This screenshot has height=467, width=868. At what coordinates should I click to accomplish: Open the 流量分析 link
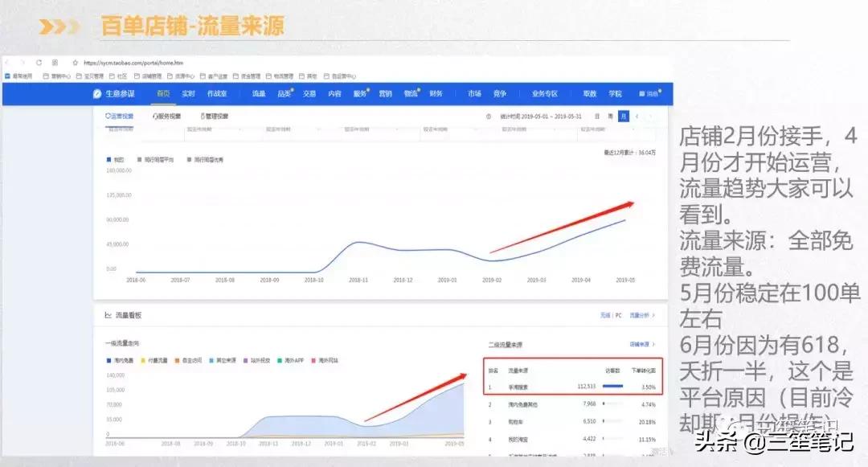tap(641, 314)
